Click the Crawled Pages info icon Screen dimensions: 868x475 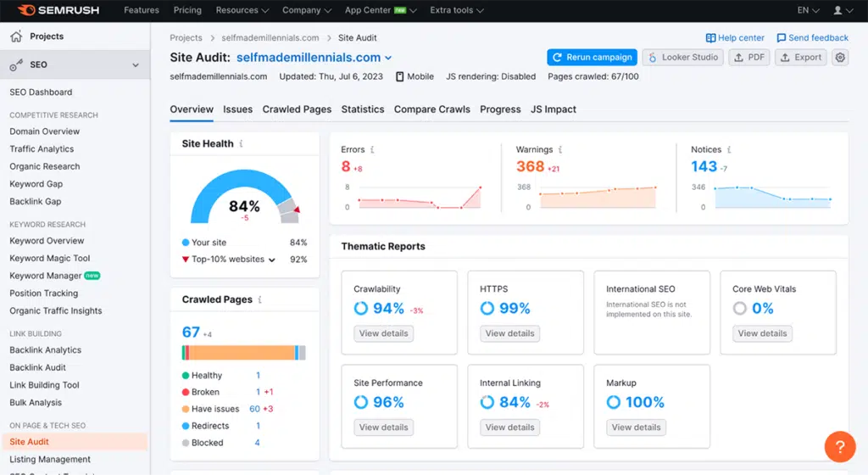pyautogui.click(x=259, y=299)
